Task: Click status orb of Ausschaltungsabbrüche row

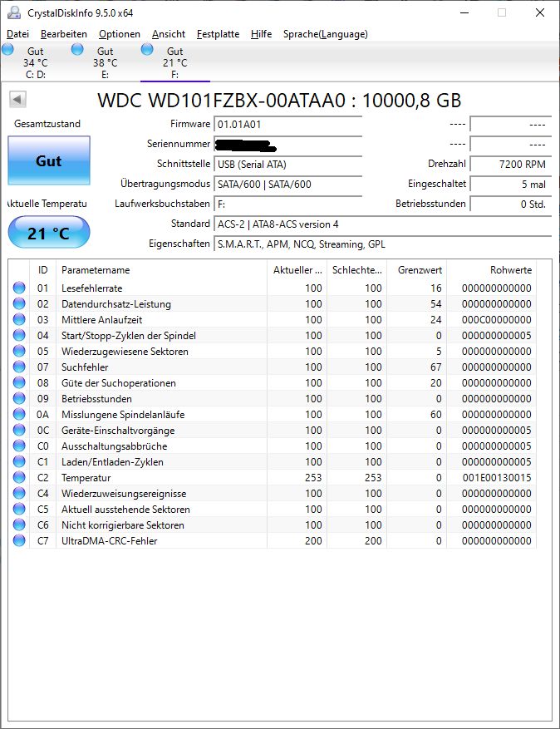Action: (19, 446)
